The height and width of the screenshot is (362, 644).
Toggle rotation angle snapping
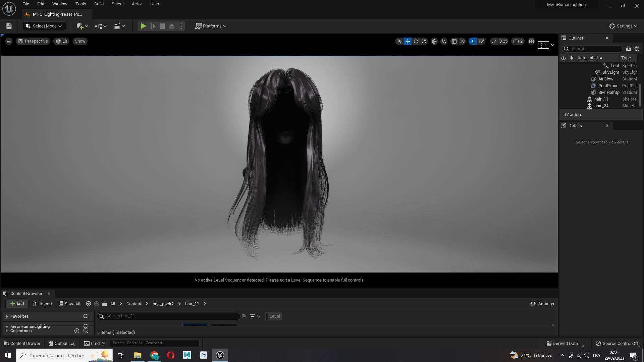coord(473,41)
